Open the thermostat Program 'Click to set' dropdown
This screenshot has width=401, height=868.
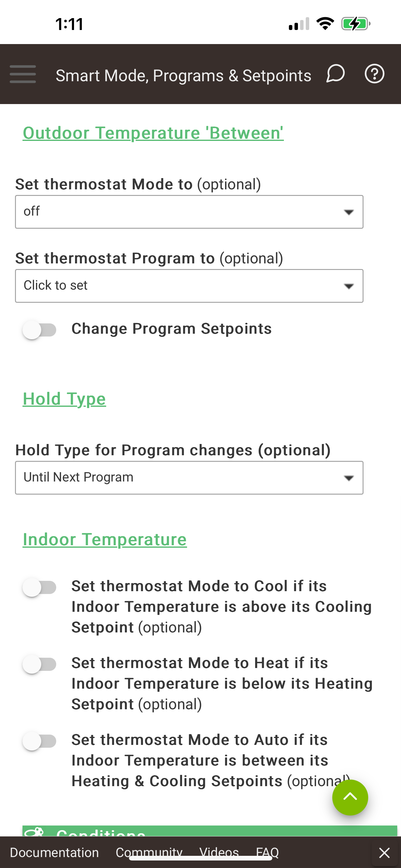click(189, 286)
